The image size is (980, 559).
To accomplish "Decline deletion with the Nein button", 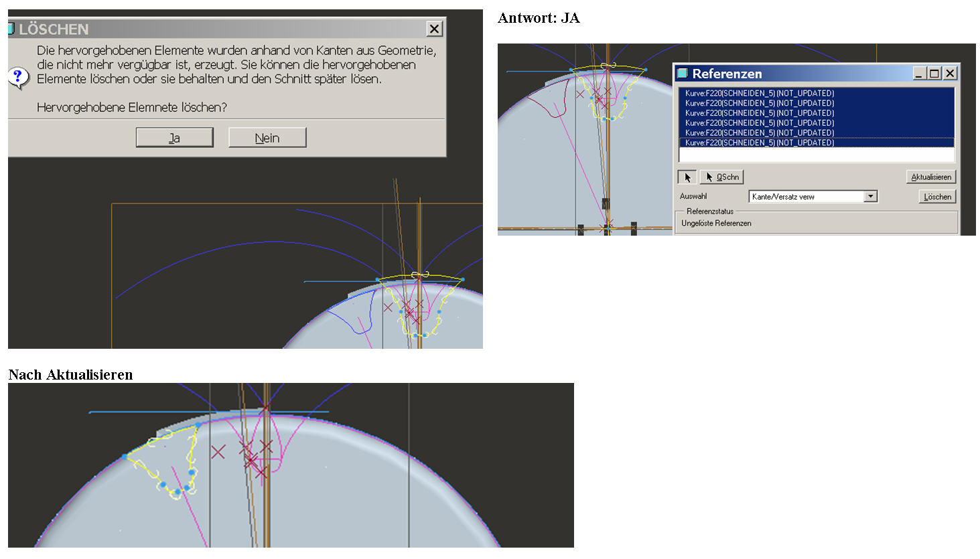I will tap(267, 137).
